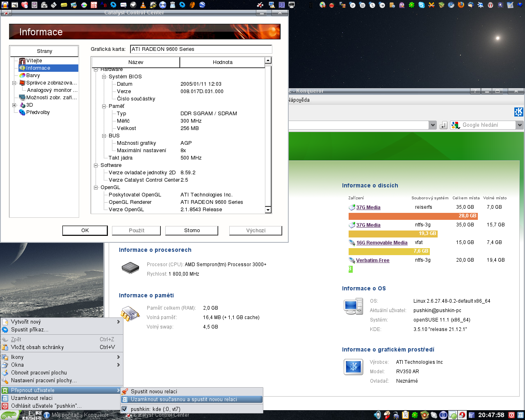This screenshot has height=420, width=525.
Task: Click the red power icon in taskbar
Action: 511,415
